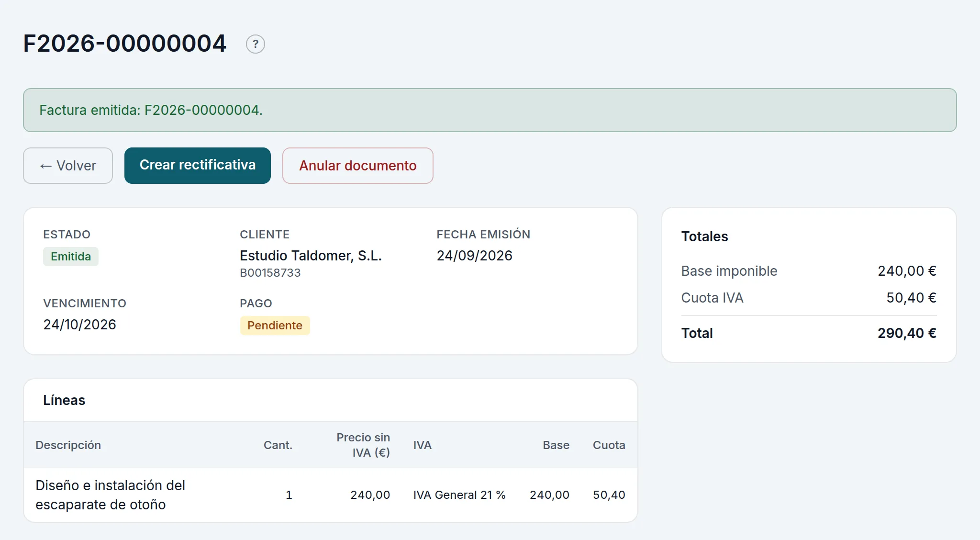This screenshot has height=540, width=980.
Task: Click the VENCIMIENTO field label
Action: 85,304
